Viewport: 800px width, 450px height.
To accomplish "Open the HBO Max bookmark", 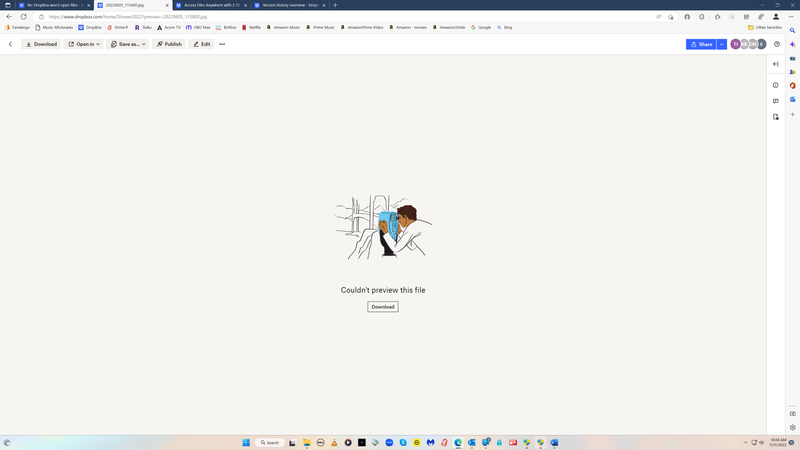I will (x=198, y=28).
